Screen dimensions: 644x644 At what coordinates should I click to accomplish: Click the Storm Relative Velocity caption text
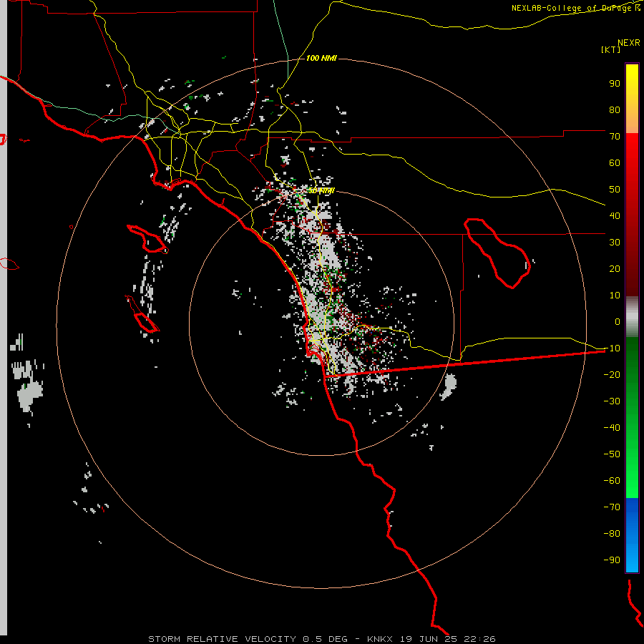point(321,639)
